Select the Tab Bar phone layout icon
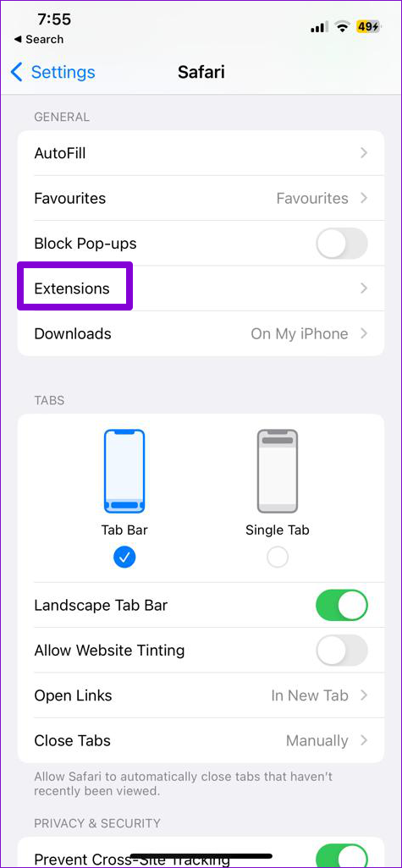Image resolution: width=402 pixels, height=868 pixels. [x=124, y=471]
